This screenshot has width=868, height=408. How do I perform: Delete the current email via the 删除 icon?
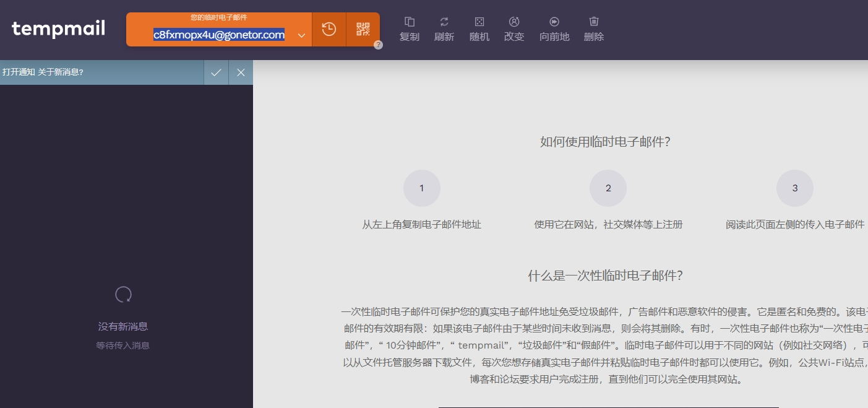(x=593, y=29)
